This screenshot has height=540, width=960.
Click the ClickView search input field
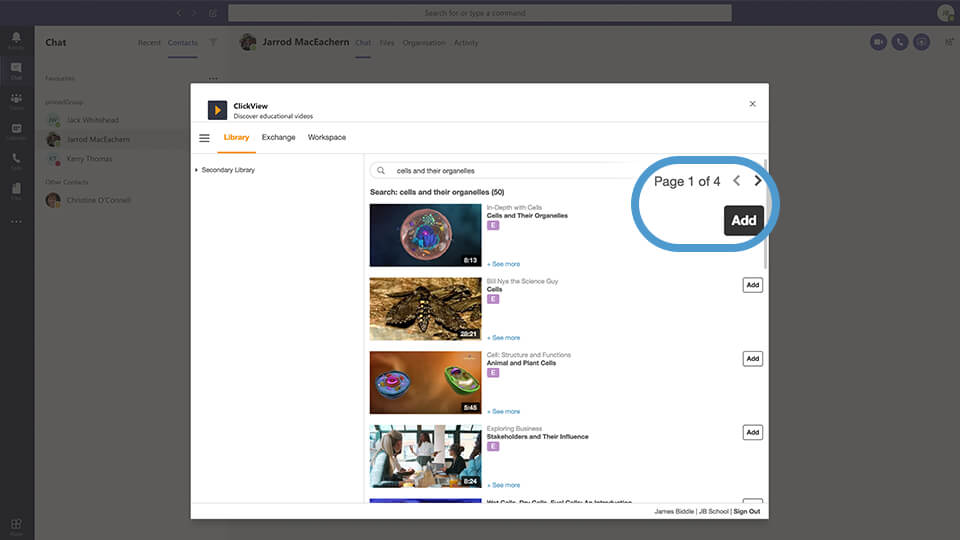tap(510, 171)
